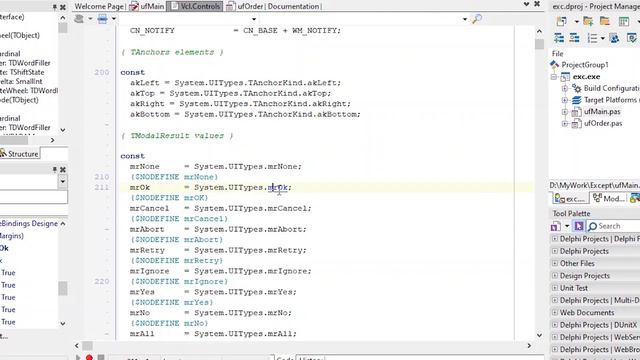Image resolution: width=640 pixels, height=360 pixels.
Task: Close the Structure panel
Action: (63, 7)
